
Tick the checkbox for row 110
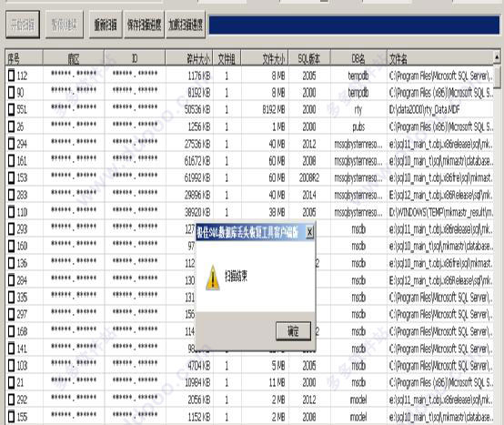(11, 212)
